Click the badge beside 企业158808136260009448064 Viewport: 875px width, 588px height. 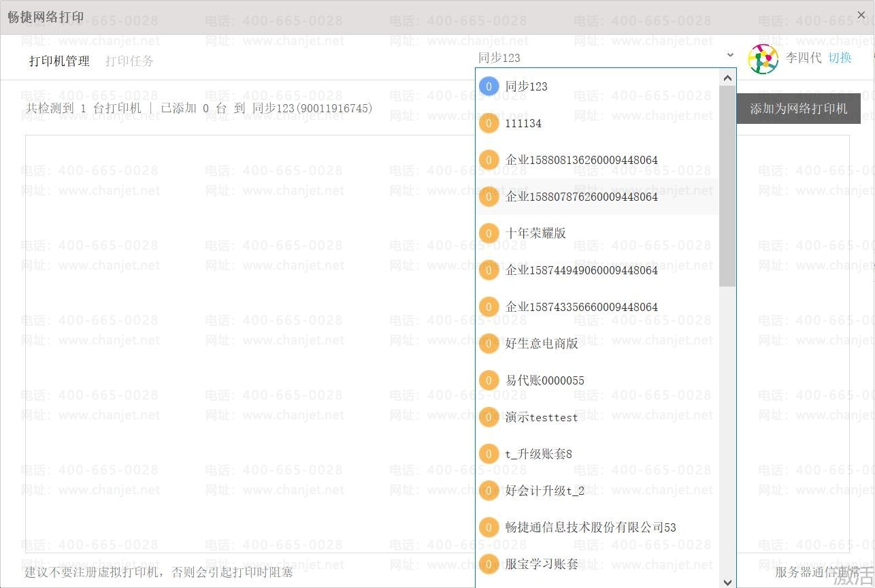tap(489, 160)
